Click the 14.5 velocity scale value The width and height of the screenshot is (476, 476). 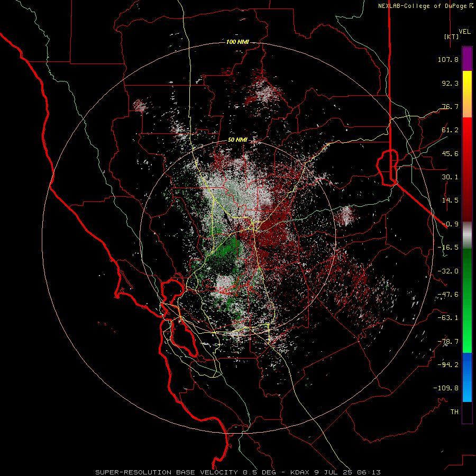pyautogui.click(x=450, y=200)
